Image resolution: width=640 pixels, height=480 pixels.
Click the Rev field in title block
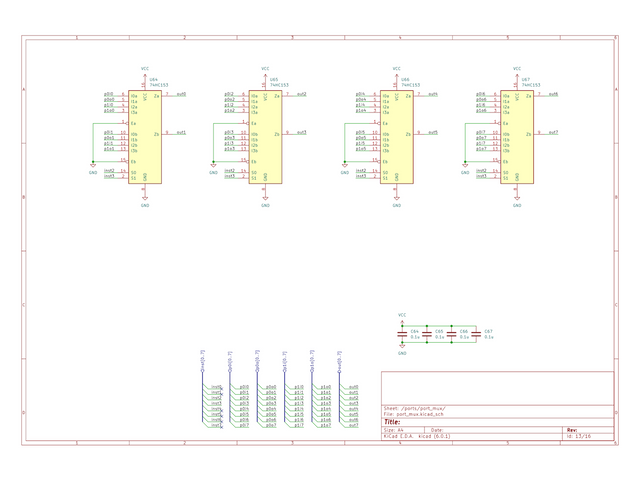(x=573, y=430)
